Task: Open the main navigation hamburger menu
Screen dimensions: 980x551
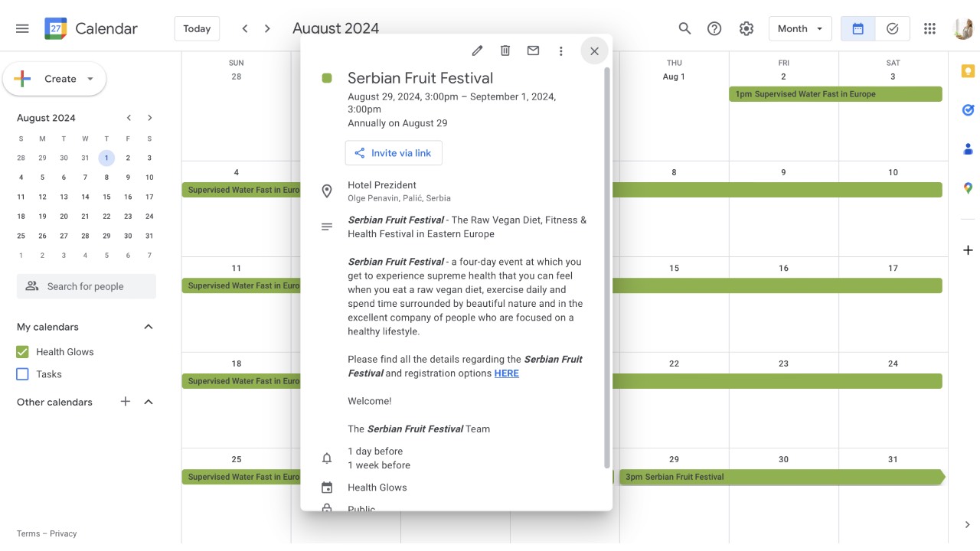Action: [x=21, y=28]
